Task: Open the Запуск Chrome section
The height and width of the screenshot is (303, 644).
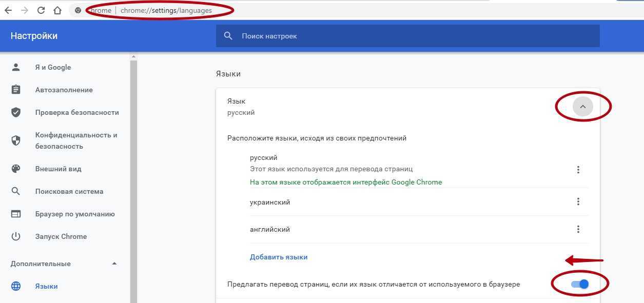Action: pos(61,236)
